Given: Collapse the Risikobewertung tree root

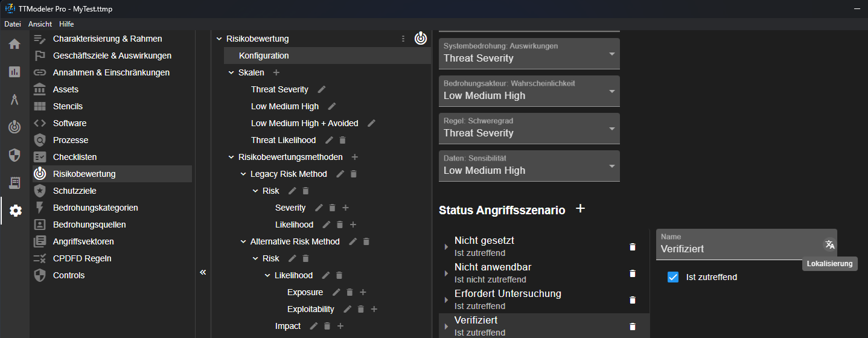Looking at the screenshot, I should coord(219,39).
